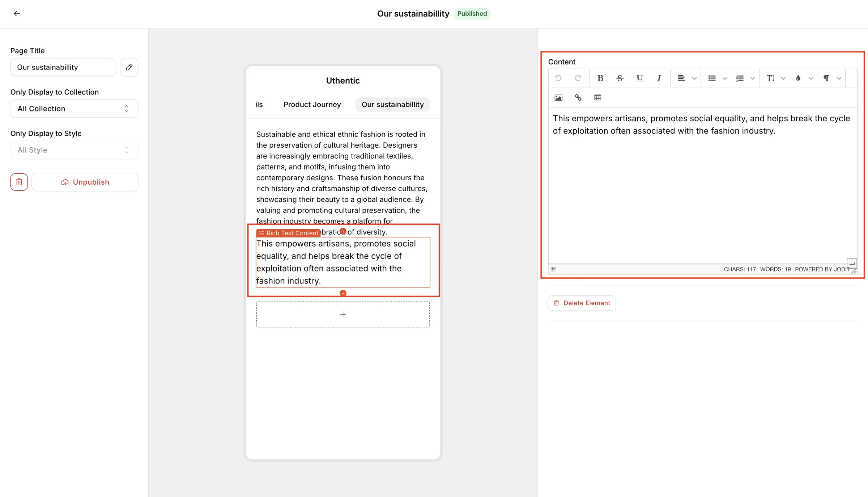Click the pencil edit icon beside page title
Image resolution: width=868 pixels, height=497 pixels.
[x=129, y=67]
